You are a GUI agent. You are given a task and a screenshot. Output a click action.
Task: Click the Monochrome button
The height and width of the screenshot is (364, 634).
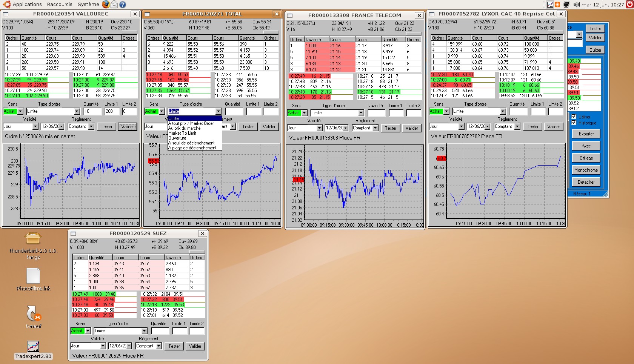tap(586, 170)
